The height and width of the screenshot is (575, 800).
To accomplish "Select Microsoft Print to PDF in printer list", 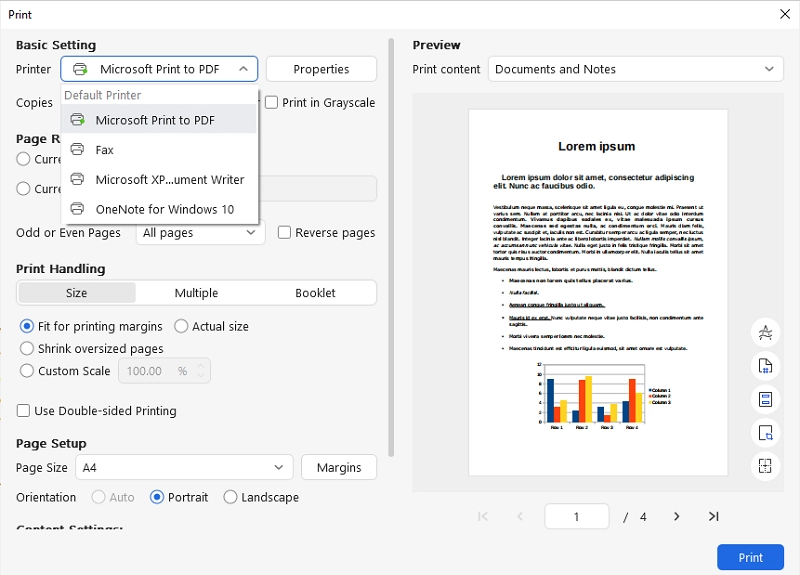I will point(159,120).
